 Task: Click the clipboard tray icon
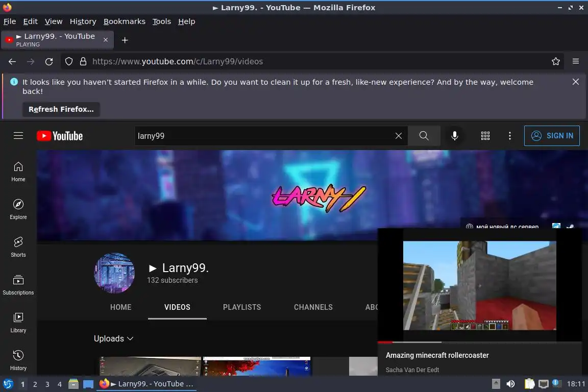click(529, 384)
